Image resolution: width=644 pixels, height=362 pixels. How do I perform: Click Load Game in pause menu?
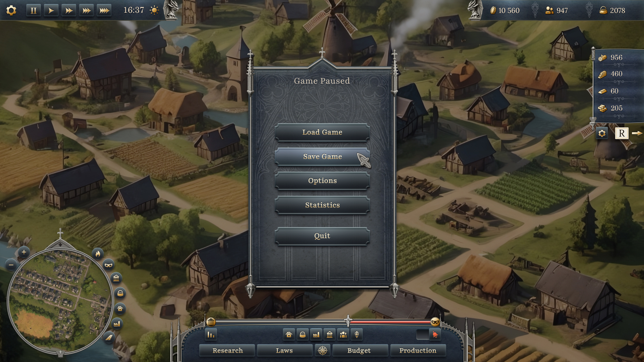[322, 132]
